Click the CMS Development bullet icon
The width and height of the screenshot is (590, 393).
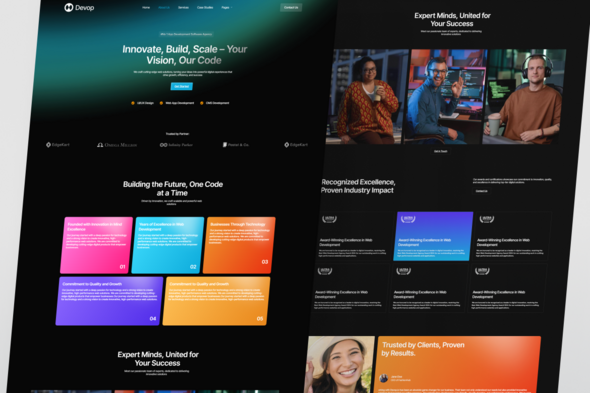[x=202, y=103]
